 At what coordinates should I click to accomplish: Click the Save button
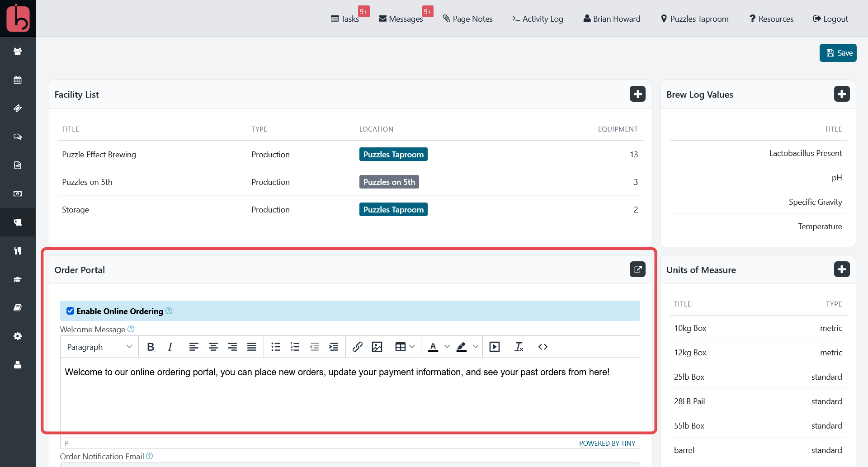838,53
